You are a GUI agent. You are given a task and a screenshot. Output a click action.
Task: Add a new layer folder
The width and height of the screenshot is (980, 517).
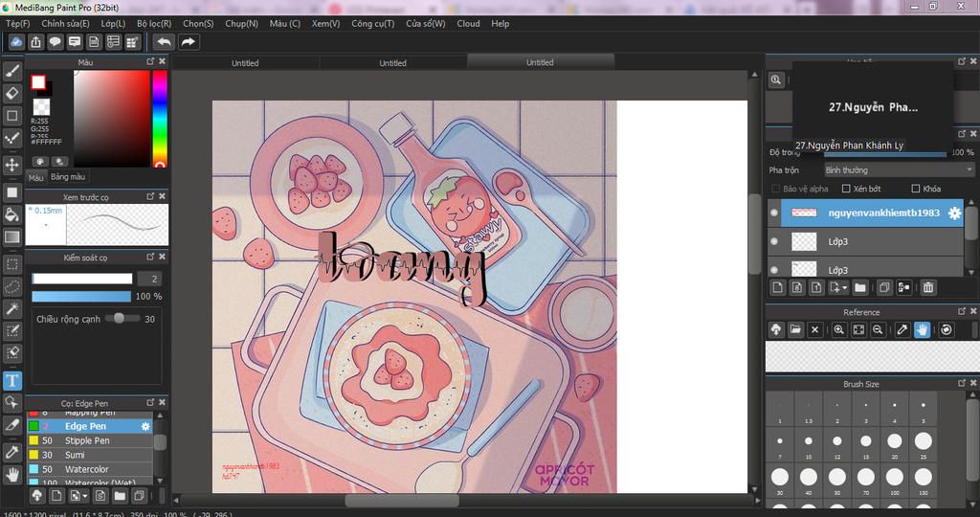(860, 287)
